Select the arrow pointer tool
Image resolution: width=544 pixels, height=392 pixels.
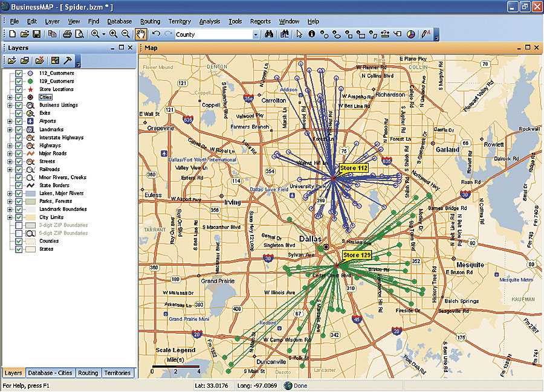tap(299, 34)
